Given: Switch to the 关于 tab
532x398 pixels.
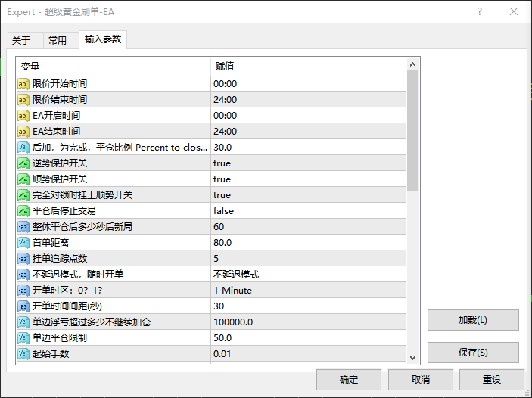Looking at the screenshot, I should pos(21,41).
